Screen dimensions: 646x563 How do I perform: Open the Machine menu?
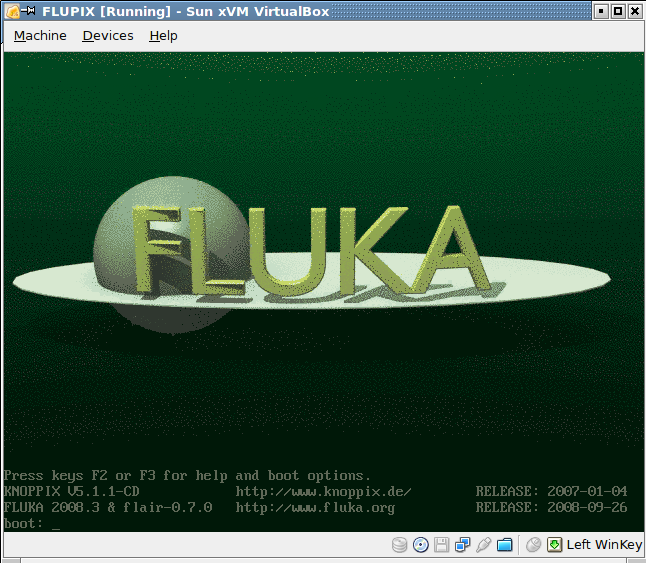[40, 36]
